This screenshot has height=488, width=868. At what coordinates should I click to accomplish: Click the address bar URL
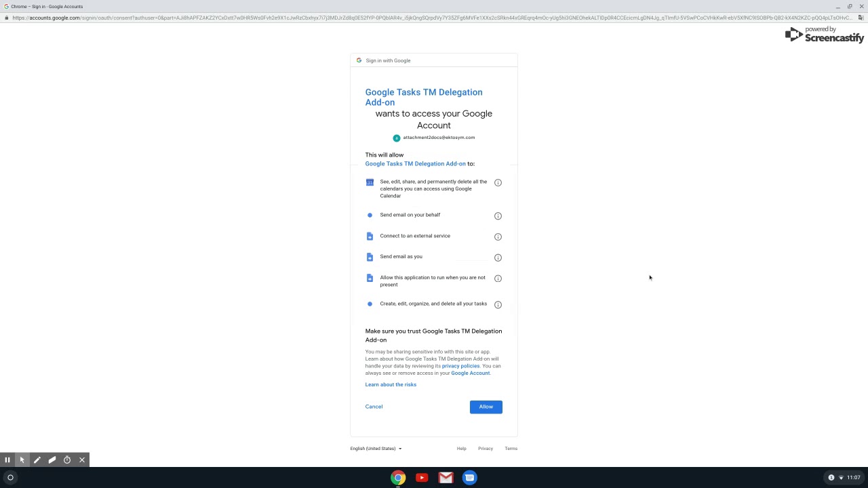[431, 18]
